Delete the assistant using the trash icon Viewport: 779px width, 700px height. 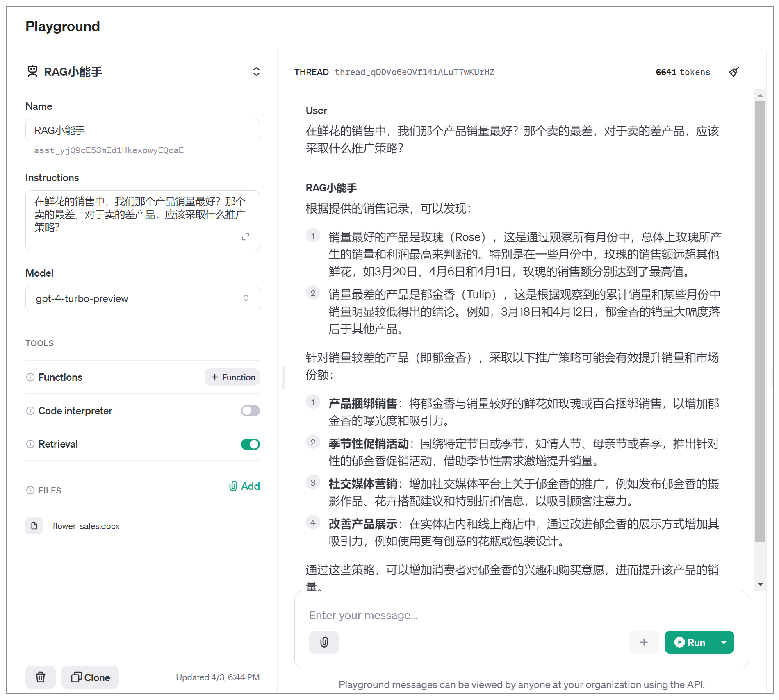click(x=40, y=677)
